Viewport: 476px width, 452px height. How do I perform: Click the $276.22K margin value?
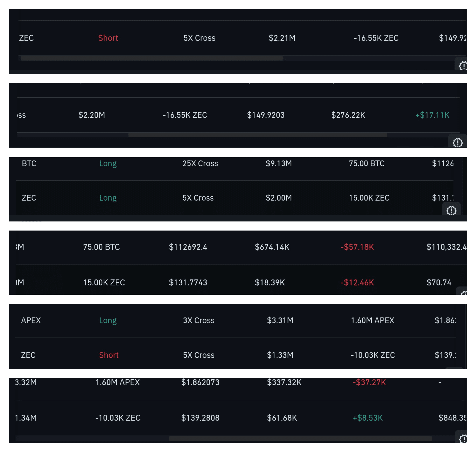pos(348,115)
